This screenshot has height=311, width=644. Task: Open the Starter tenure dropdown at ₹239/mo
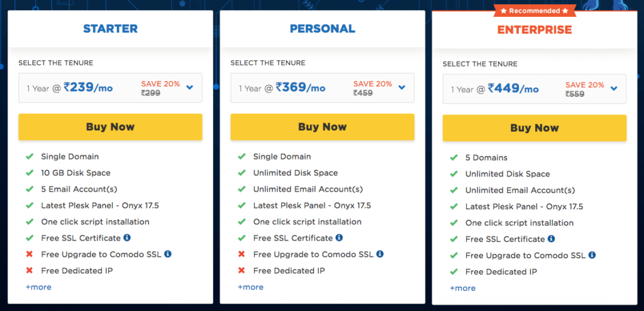point(110,88)
